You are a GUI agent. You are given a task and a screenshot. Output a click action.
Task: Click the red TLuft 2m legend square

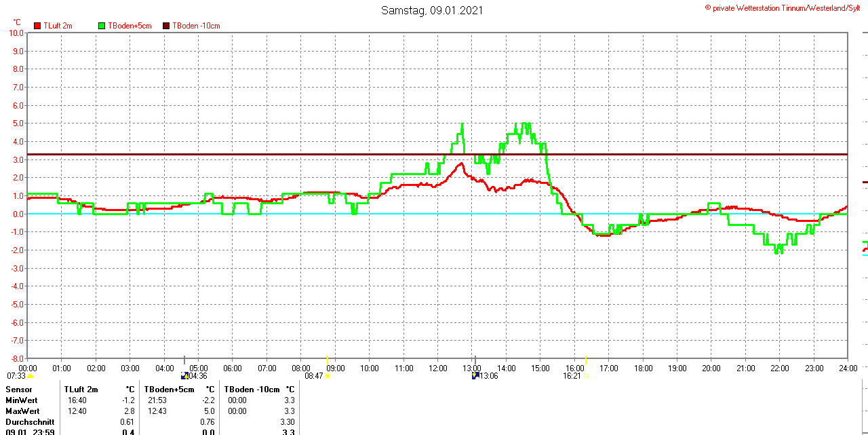[x=37, y=26]
